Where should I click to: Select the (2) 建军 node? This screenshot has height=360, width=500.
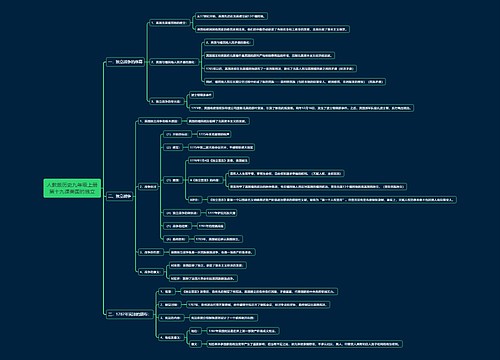tap(173, 147)
